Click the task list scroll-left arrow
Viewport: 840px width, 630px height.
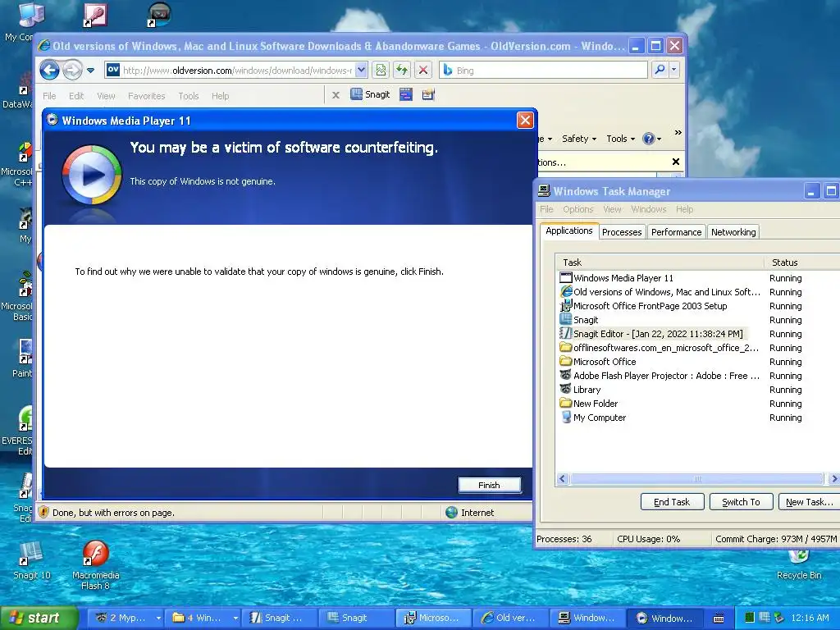coord(563,478)
